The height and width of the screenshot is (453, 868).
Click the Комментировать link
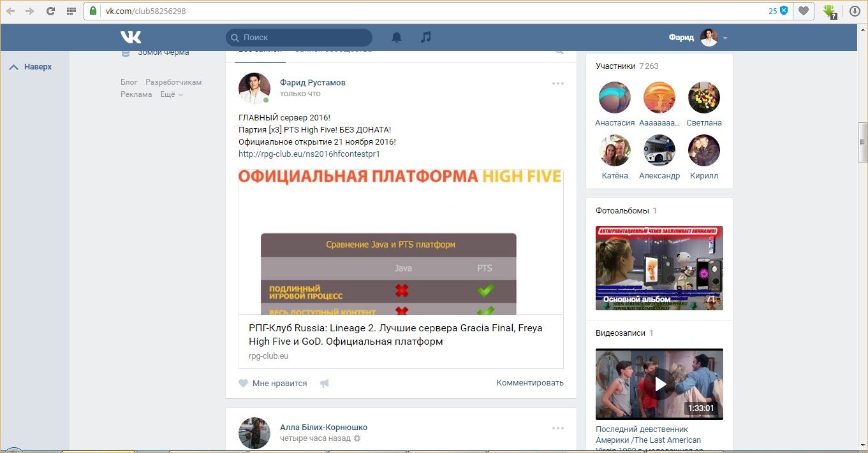pos(530,383)
